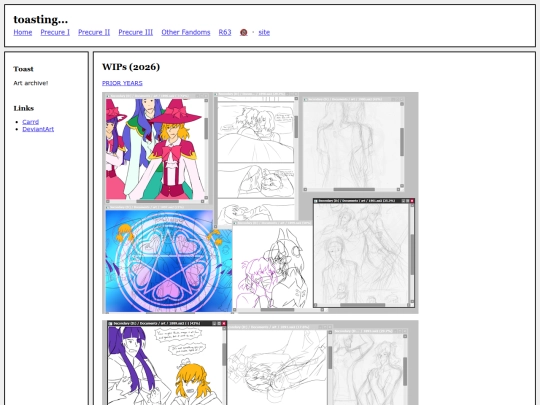
Task: Go to the Home page link
Action: point(23,32)
